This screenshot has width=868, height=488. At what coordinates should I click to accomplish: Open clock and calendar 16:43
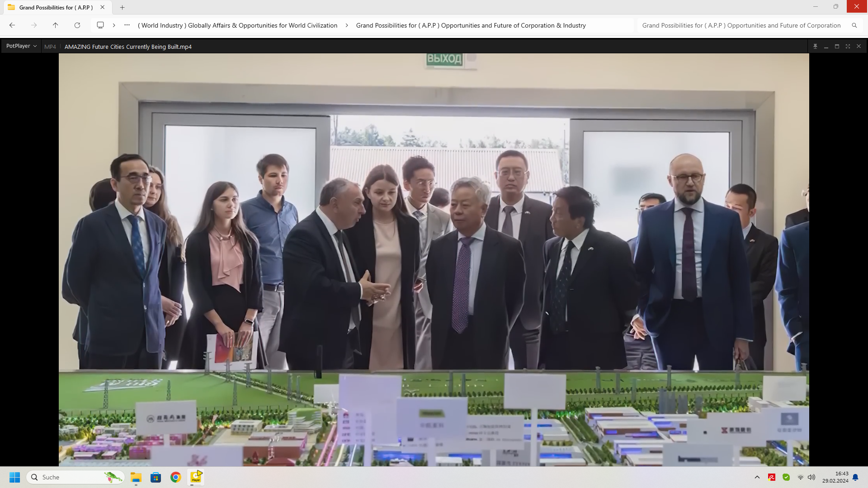click(x=835, y=477)
